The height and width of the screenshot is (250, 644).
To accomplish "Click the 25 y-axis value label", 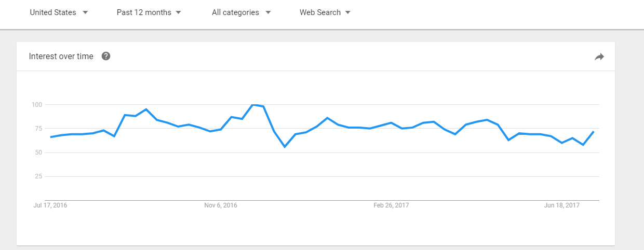I will (x=38, y=176).
